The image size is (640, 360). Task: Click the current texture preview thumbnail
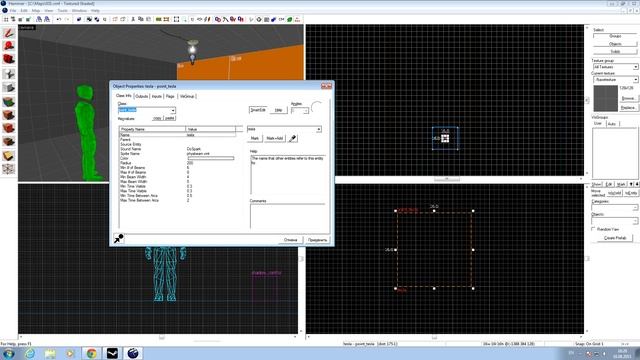pyautogui.click(x=605, y=98)
